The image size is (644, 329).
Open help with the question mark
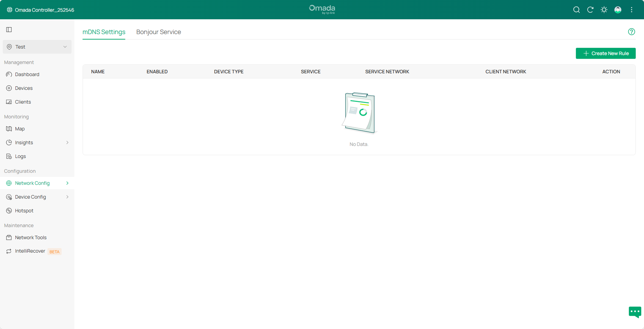click(x=631, y=31)
